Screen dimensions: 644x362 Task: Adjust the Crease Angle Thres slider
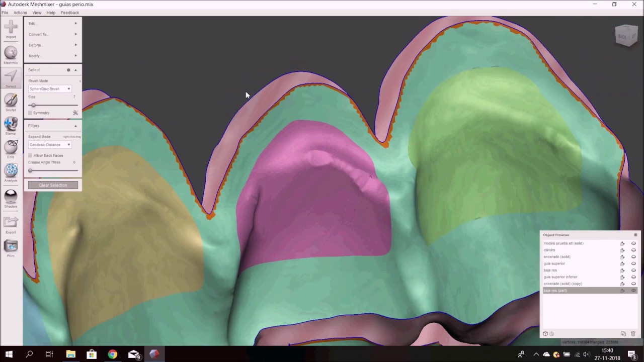(53, 170)
